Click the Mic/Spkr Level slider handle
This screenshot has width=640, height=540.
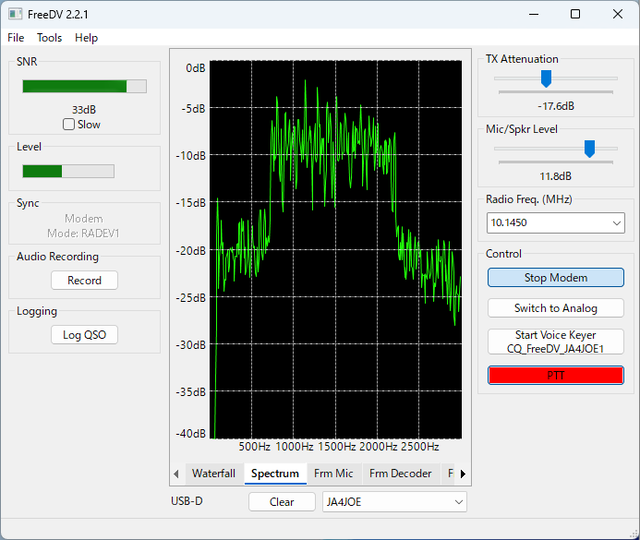[x=589, y=149]
